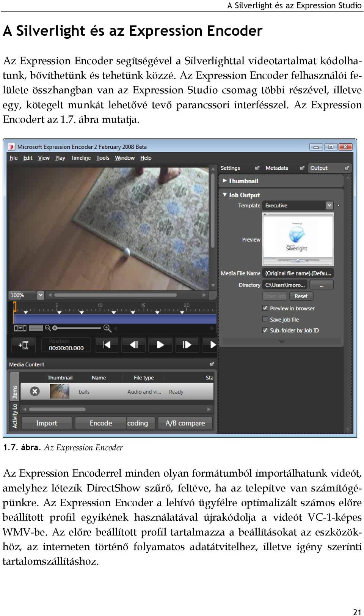The height and width of the screenshot is (616, 364).
Task: Open the Play menu
Action: tap(60, 158)
